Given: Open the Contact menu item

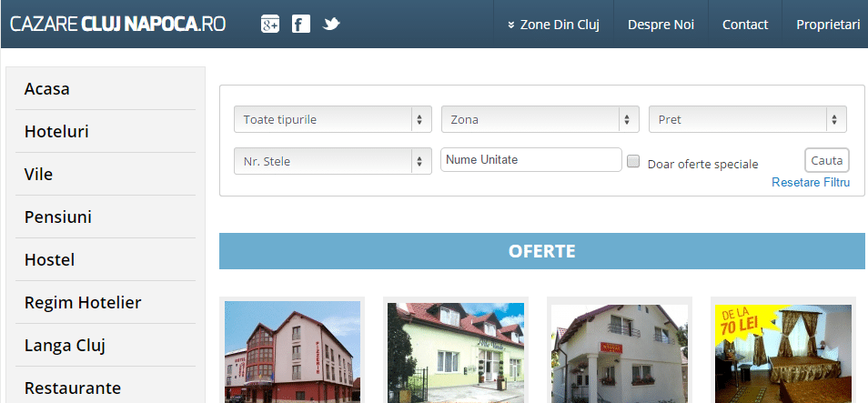Looking at the screenshot, I should click(744, 25).
